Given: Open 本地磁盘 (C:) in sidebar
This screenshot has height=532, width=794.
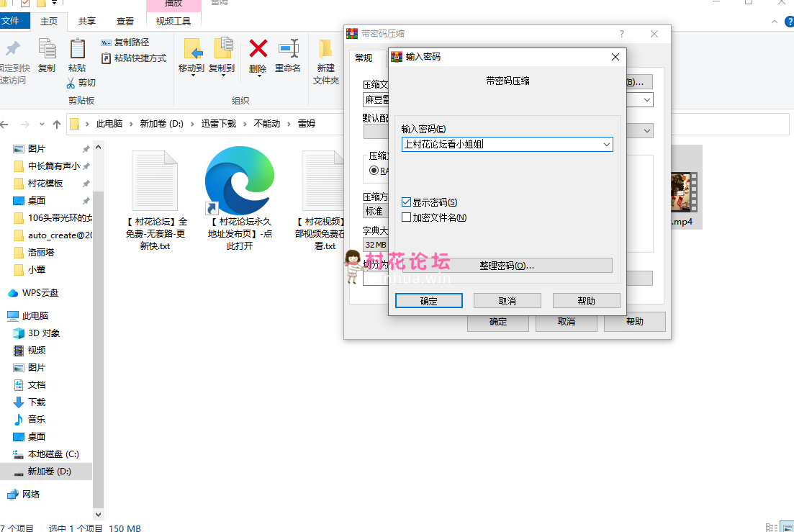Looking at the screenshot, I should click(53, 454).
